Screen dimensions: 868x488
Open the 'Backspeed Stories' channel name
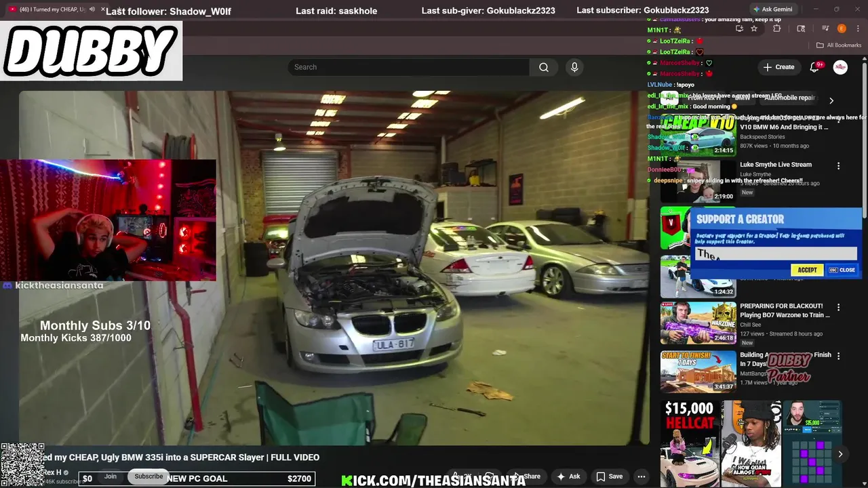click(x=762, y=137)
